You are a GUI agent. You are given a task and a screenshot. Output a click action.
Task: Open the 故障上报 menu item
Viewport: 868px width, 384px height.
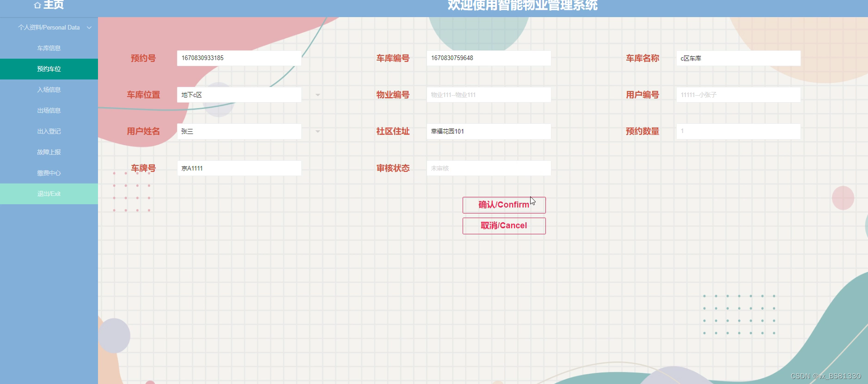(49, 152)
